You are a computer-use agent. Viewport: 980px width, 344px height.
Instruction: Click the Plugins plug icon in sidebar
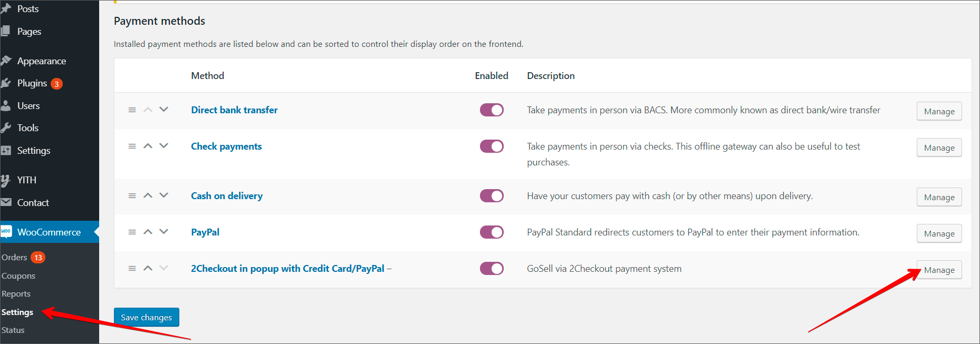tap(6, 83)
